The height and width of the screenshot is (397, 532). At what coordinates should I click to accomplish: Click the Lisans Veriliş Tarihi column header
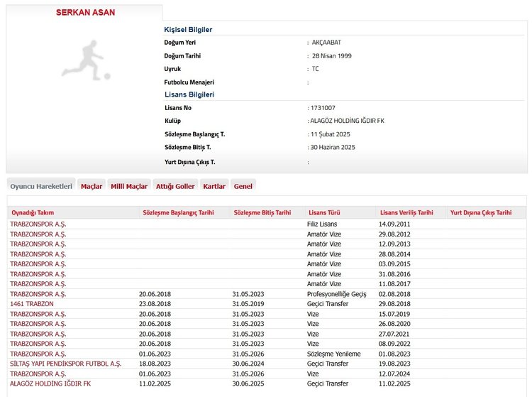point(406,212)
